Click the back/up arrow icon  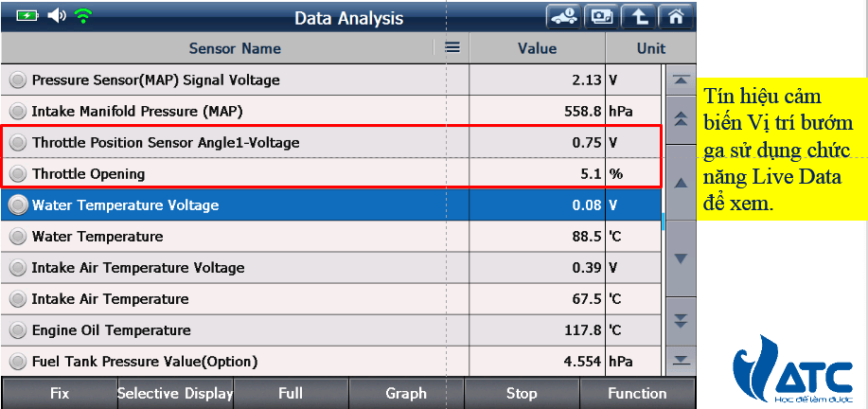pyautogui.click(x=640, y=17)
